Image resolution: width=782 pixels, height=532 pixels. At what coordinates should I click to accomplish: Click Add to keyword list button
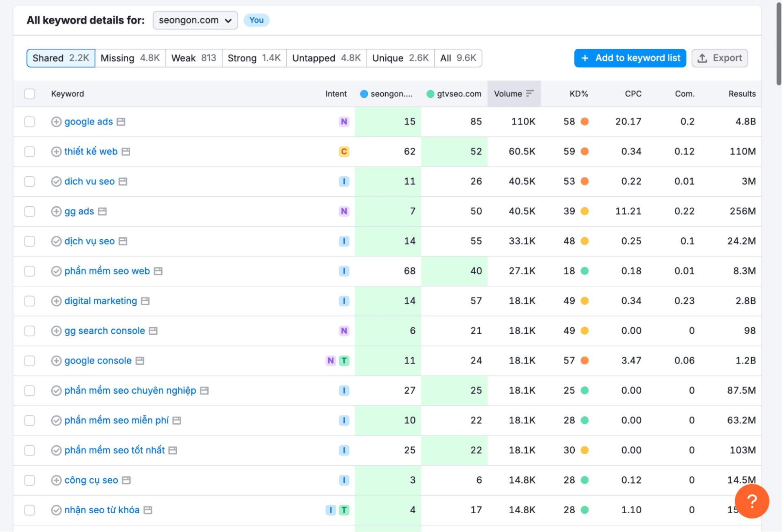(x=630, y=58)
